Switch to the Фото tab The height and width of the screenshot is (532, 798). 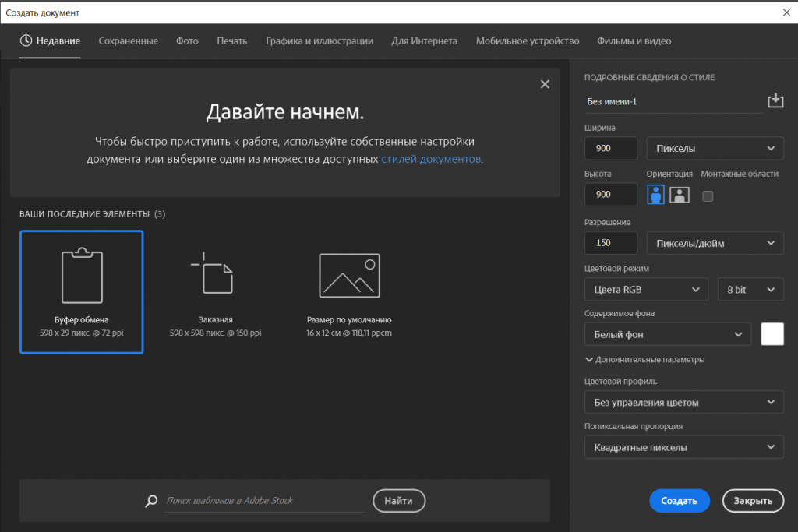(x=187, y=41)
